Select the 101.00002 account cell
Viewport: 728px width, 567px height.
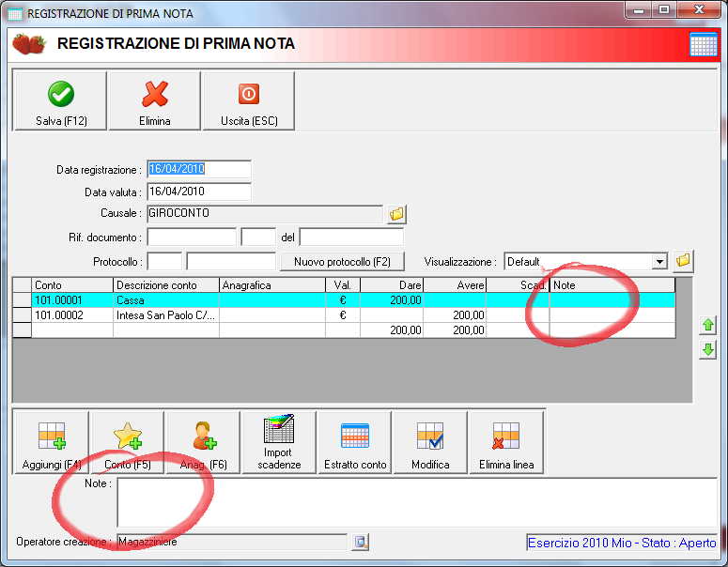[72, 315]
